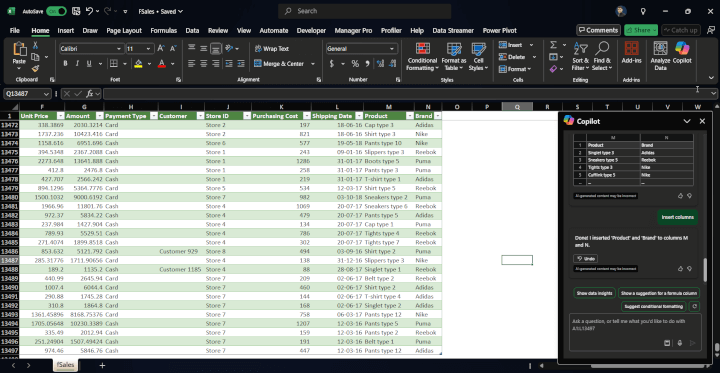
Task: Open Cell Styles gallery
Action: click(478, 57)
